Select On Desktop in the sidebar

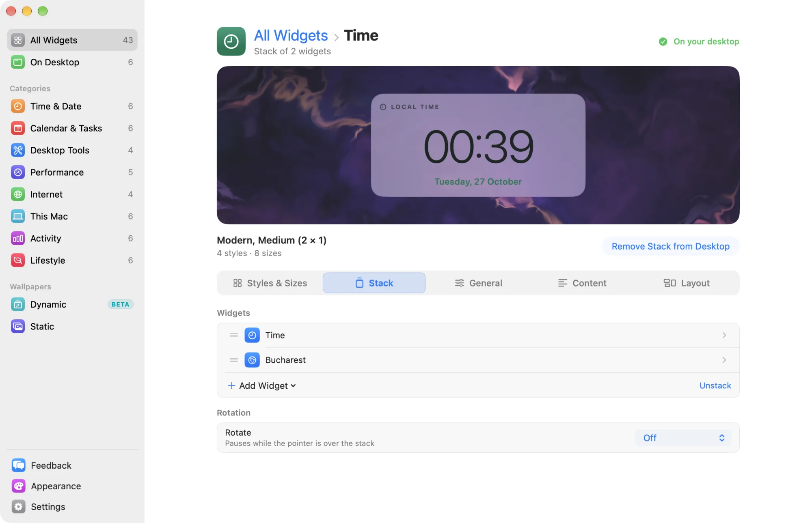(72, 62)
